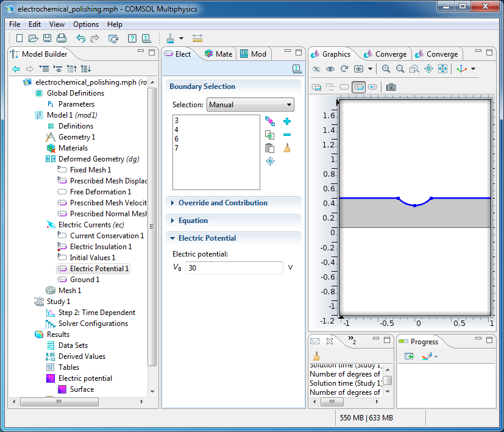Click the clear log broom icon

coord(316,356)
